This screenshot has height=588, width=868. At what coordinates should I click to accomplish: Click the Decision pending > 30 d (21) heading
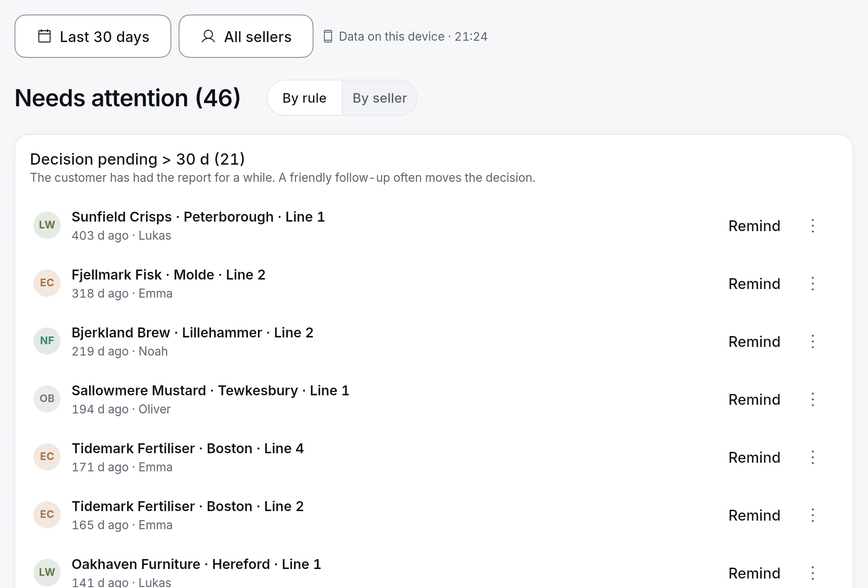coord(137,159)
